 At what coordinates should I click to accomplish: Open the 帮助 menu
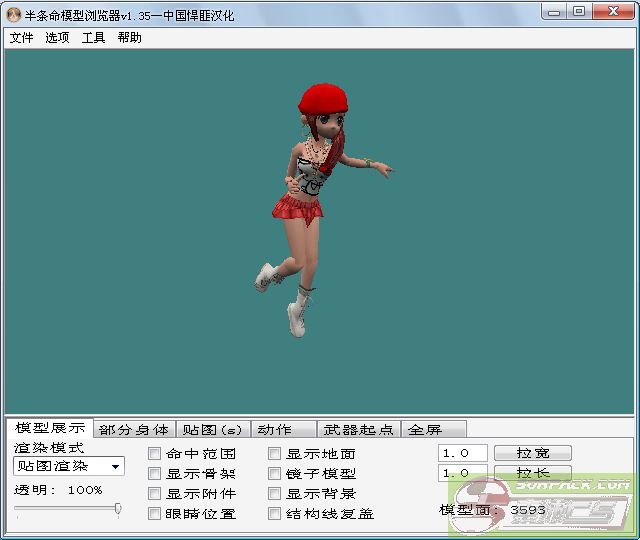click(x=129, y=37)
